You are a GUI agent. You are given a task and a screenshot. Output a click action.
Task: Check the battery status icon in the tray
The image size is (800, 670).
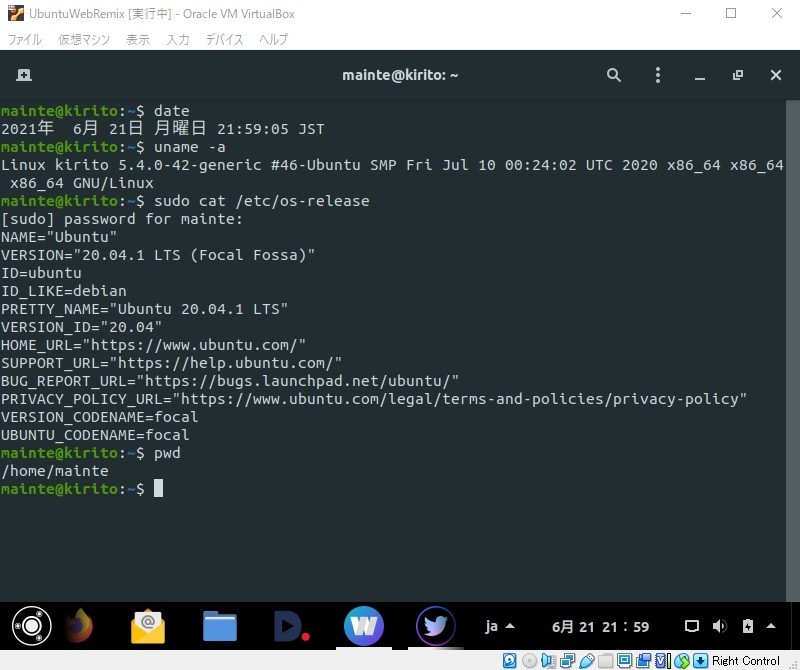(x=747, y=626)
